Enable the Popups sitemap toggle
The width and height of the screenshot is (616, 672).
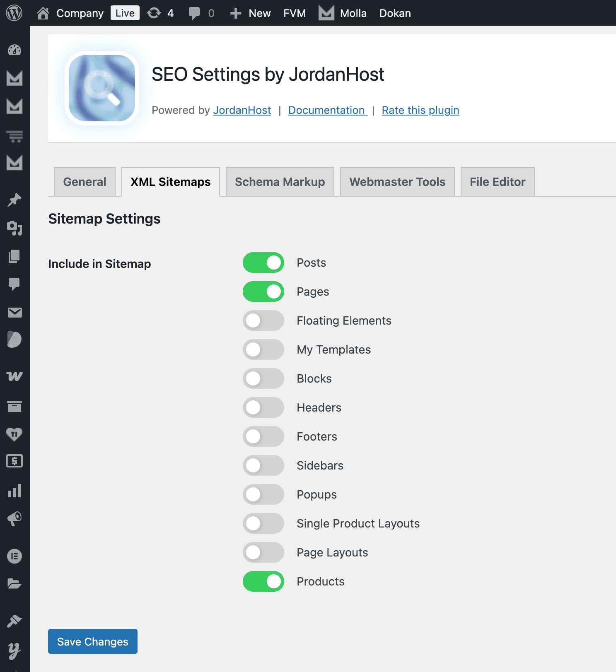263,494
